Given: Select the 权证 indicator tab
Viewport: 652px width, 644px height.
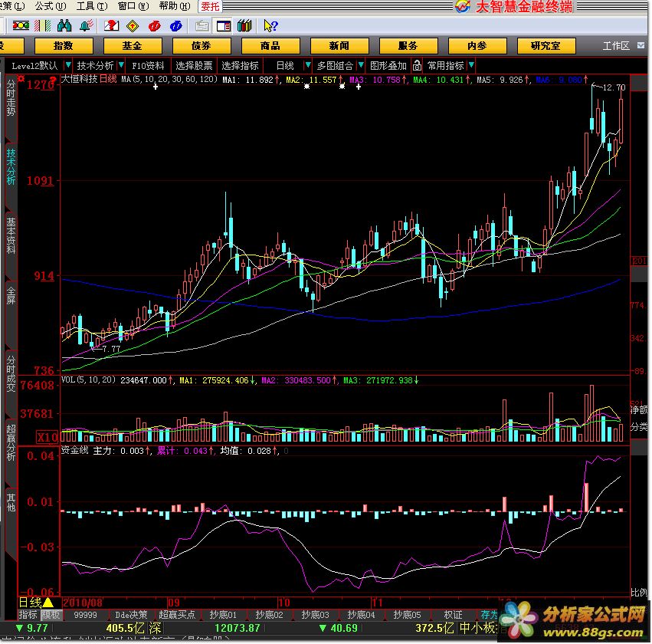Looking at the screenshot, I should coord(453,614).
